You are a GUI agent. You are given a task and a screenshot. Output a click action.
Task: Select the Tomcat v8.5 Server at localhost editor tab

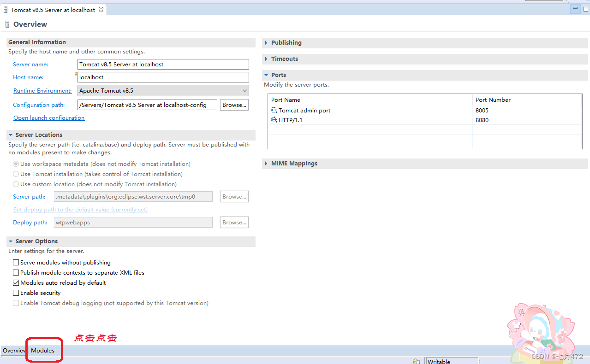pyautogui.click(x=53, y=10)
